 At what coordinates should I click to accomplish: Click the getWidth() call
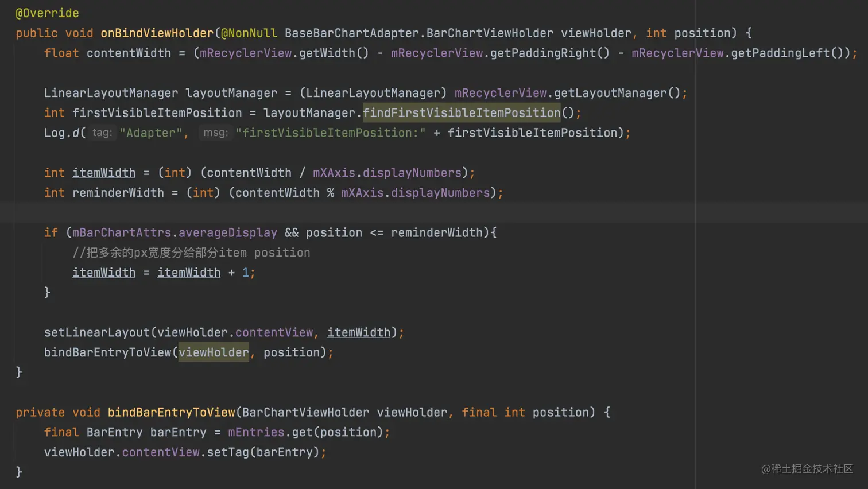point(334,53)
